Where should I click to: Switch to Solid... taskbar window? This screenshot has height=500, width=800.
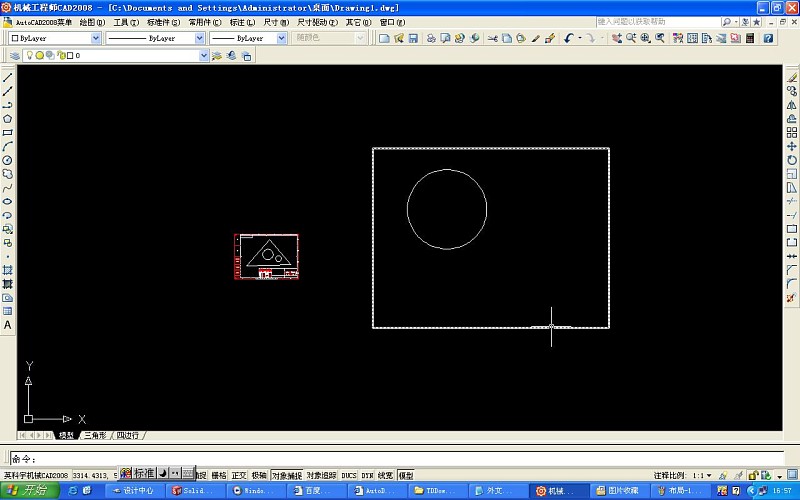[x=194, y=490]
